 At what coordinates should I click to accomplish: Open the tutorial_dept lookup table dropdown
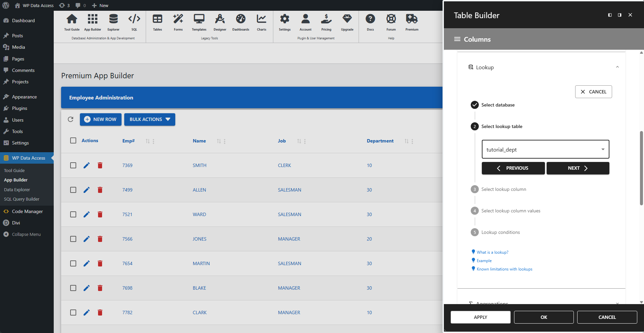coord(603,149)
